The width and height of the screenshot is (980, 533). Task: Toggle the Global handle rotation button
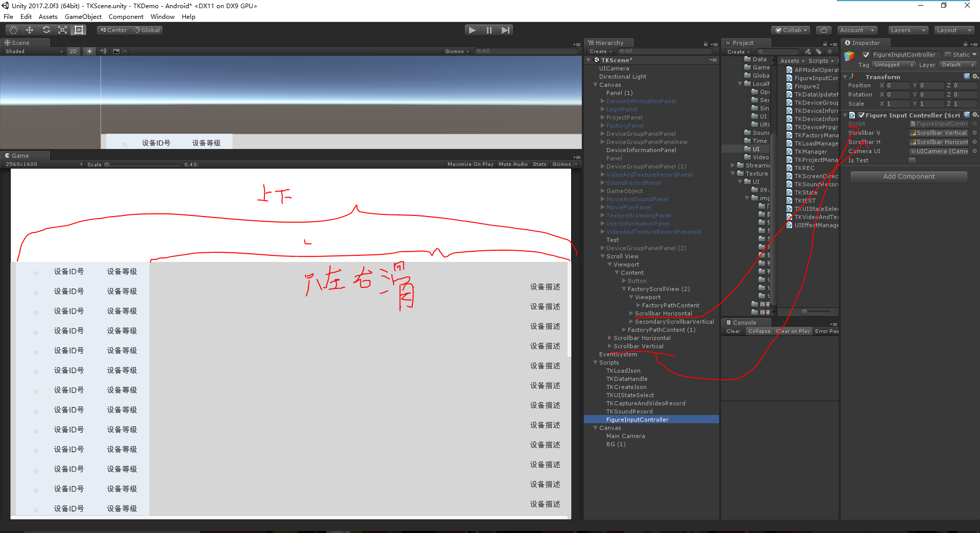147,30
